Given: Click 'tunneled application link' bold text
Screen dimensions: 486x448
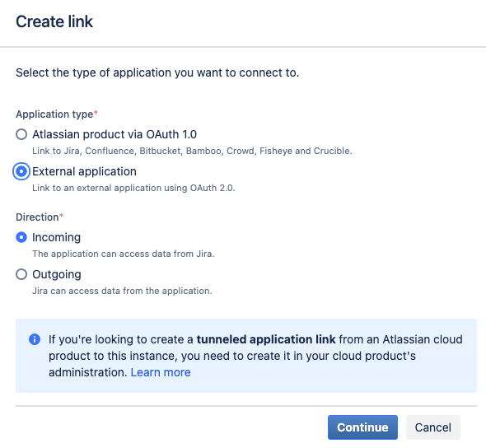Looking at the screenshot, I should 266,339.
